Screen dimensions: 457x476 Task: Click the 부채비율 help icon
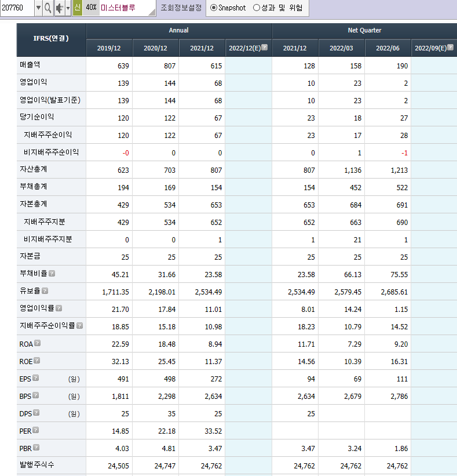[52, 274]
